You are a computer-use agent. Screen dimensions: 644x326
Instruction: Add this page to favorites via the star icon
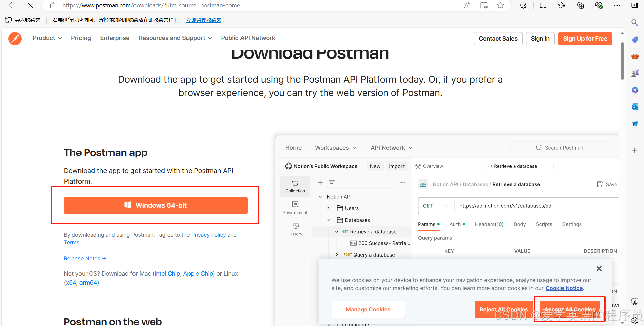coord(500,5)
